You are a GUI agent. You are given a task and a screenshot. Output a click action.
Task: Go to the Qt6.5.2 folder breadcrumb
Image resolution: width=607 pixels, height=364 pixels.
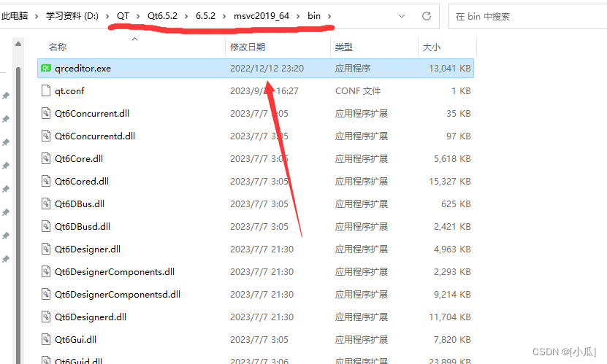(162, 16)
